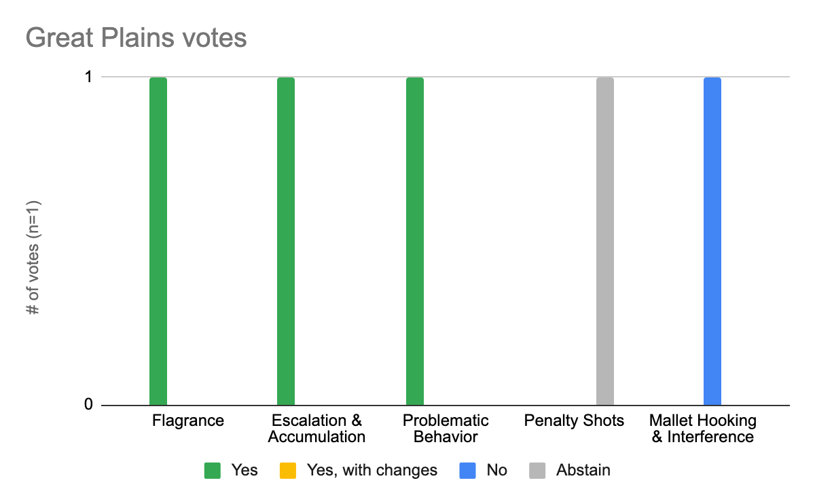Viewport: 815px width, 504px height.
Task: Click the 'Abstain' legend text
Action: pyautogui.click(x=583, y=471)
